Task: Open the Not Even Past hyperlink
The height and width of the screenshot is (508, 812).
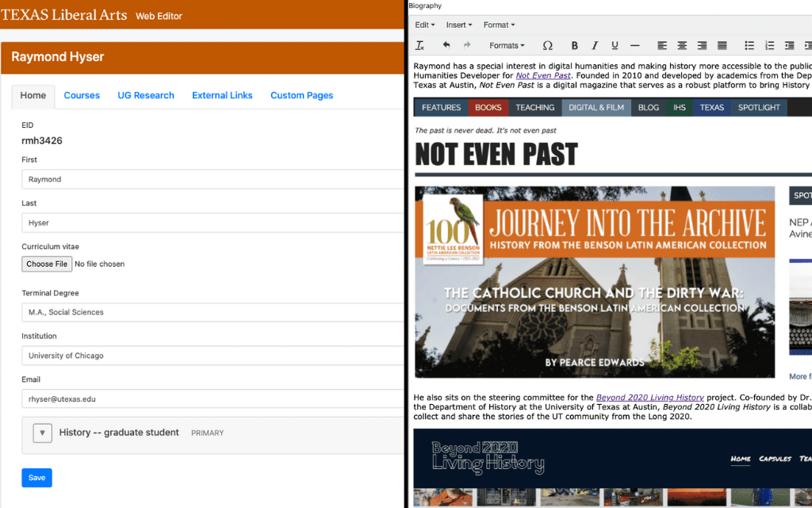Action: pyautogui.click(x=543, y=75)
